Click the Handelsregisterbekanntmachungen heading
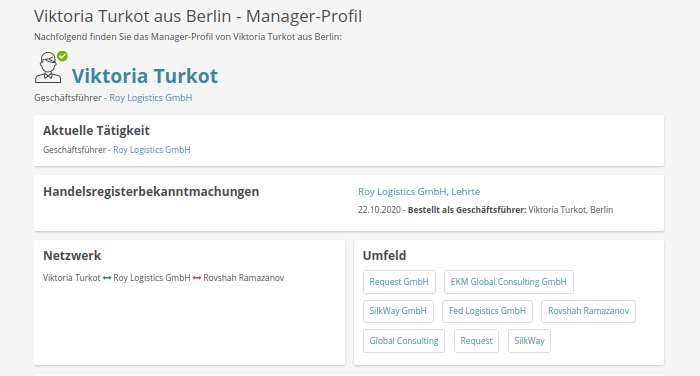 click(151, 192)
